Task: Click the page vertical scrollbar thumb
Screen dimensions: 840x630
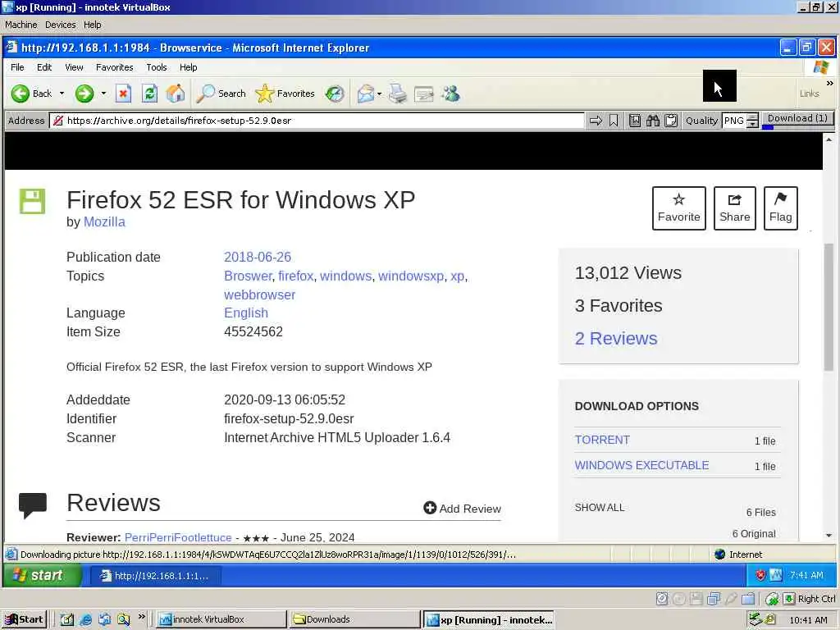Action: [829, 307]
